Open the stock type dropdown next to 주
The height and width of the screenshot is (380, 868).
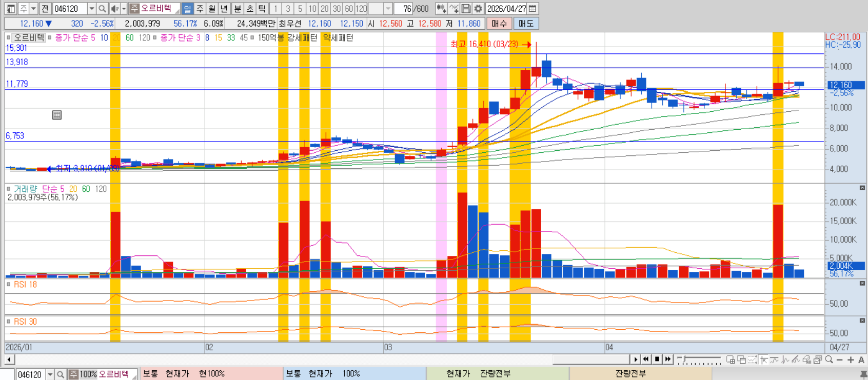(x=34, y=9)
